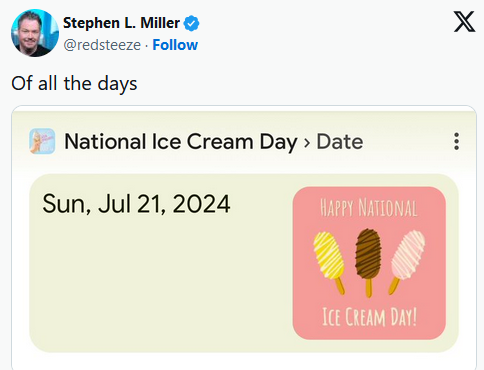Open the Happy National Ice Cream Day thumbnail
Image resolution: width=484 pixels, height=370 pixels.
[x=369, y=263]
